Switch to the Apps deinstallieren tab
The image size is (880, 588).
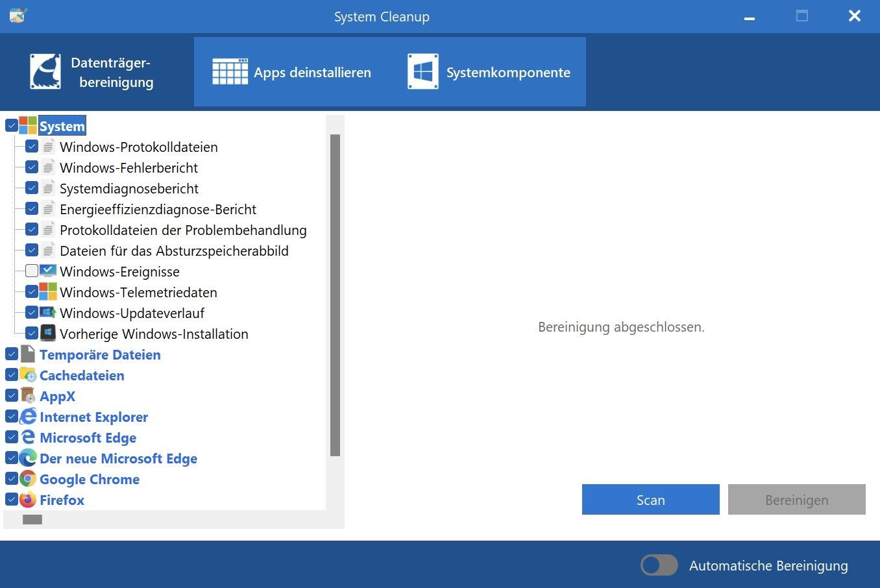click(292, 72)
